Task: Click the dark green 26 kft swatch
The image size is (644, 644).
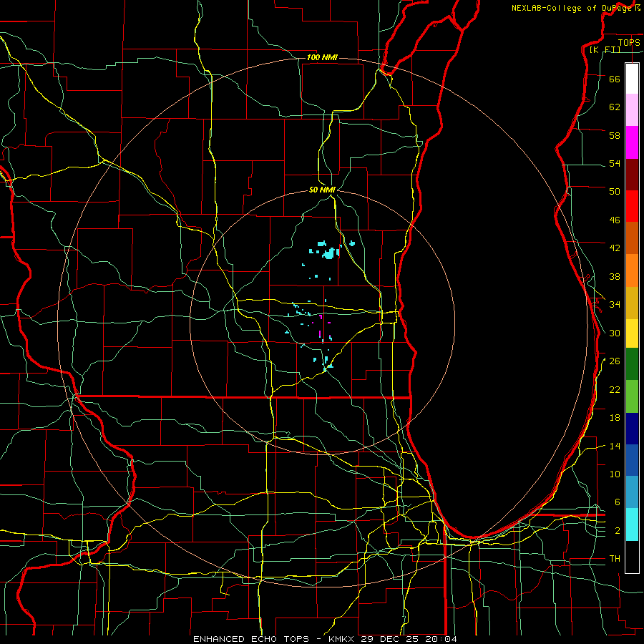Action: [x=632, y=364]
